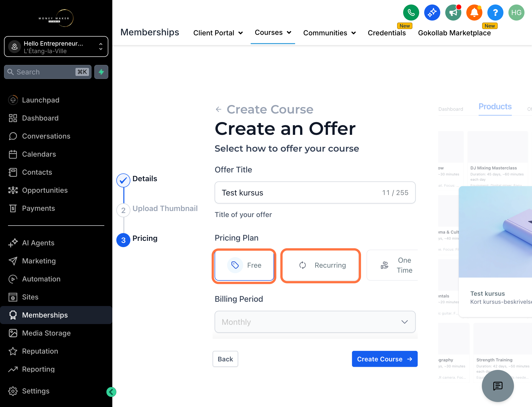Viewport: 532px width, 407px height.
Task: Open Conversations in the sidebar
Action: tap(56, 136)
